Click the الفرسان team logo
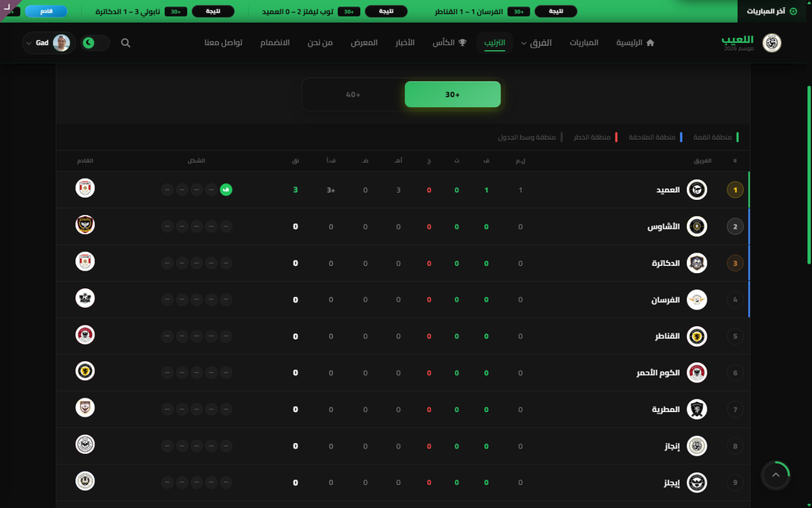This screenshot has width=812, height=508. (696, 299)
